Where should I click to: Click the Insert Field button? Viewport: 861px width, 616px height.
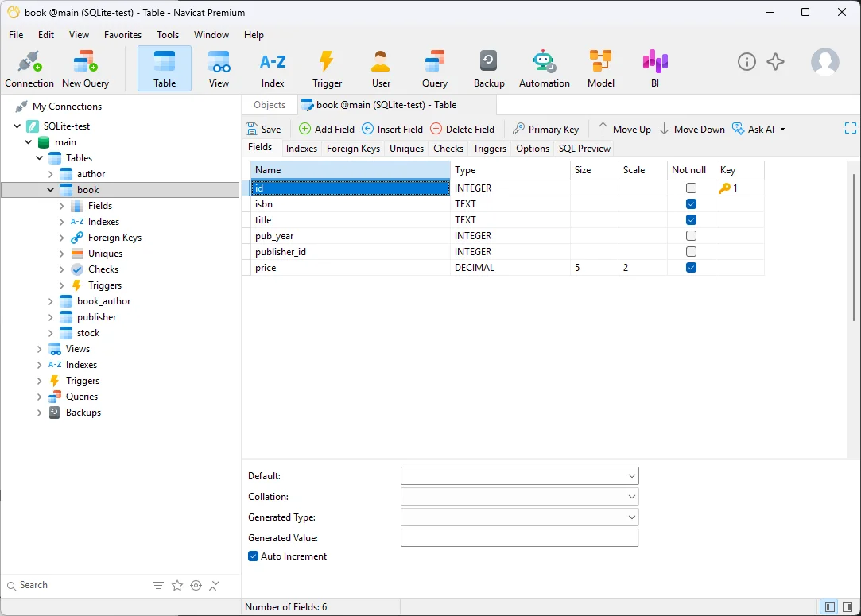tap(393, 129)
